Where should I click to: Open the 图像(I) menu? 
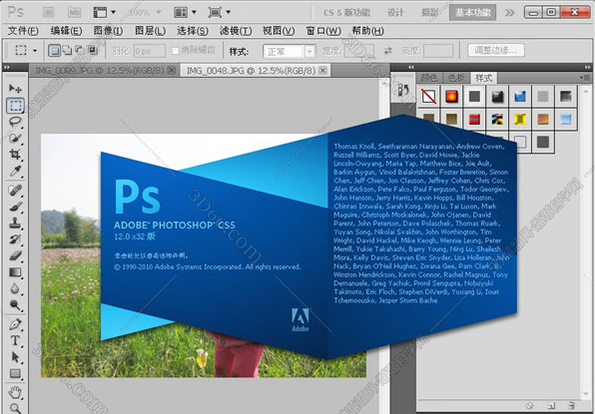pos(108,31)
